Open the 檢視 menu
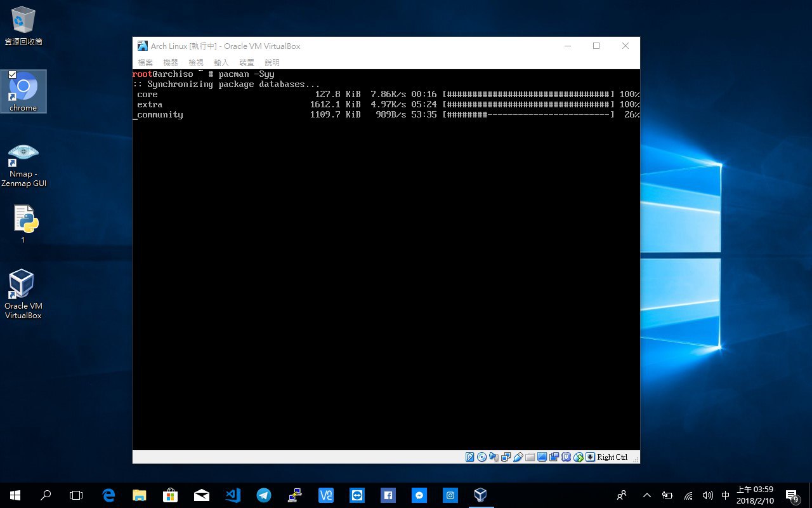812x508 pixels. point(196,62)
